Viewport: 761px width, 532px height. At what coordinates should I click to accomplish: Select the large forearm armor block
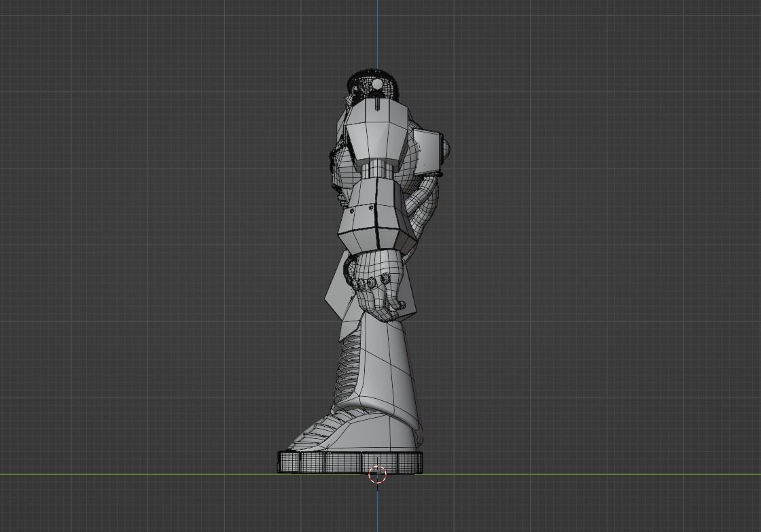[379, 215]
